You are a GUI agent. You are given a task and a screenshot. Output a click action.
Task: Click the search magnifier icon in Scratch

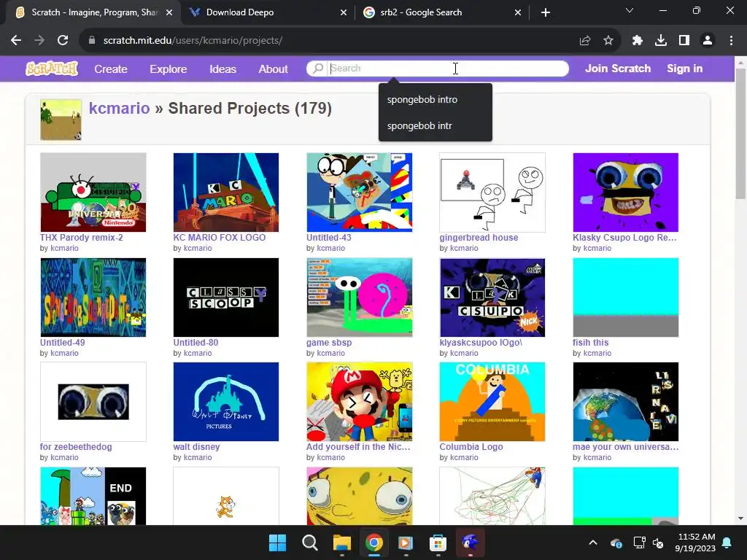317,68
